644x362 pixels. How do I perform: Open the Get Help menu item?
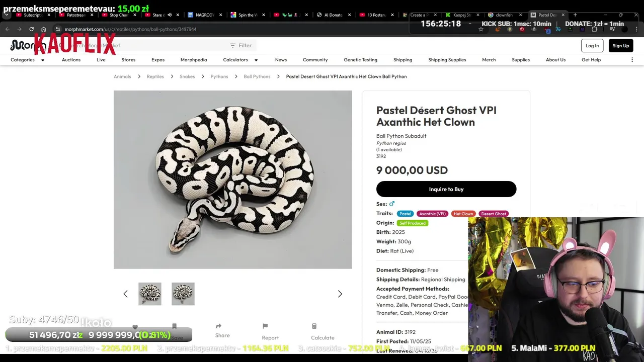pyautogui.click(x=591, y=60)
